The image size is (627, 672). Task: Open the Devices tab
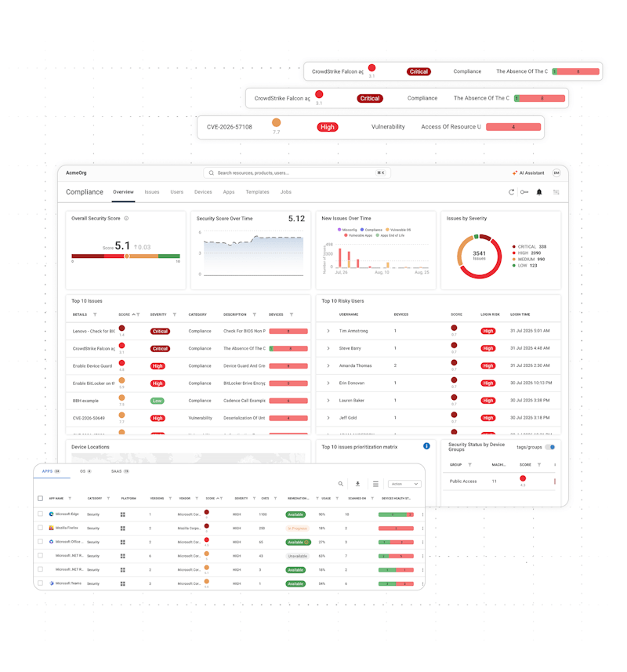tap(203, 192)
